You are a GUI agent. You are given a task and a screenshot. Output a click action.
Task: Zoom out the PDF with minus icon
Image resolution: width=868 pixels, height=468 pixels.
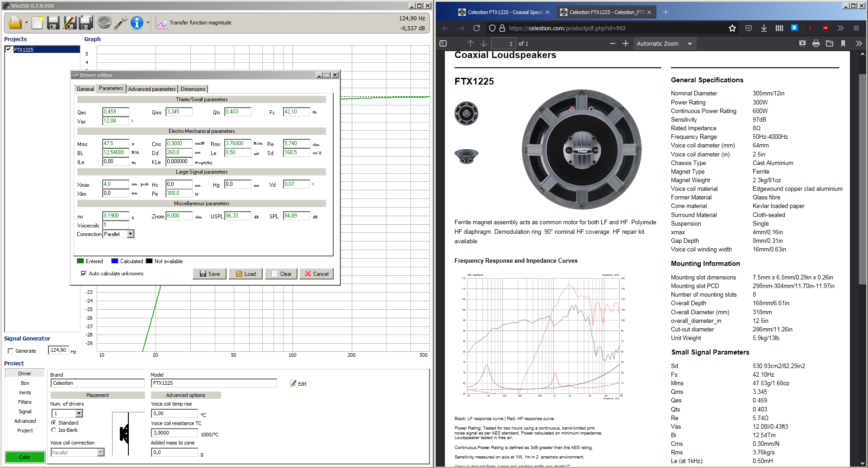[613, 43]
